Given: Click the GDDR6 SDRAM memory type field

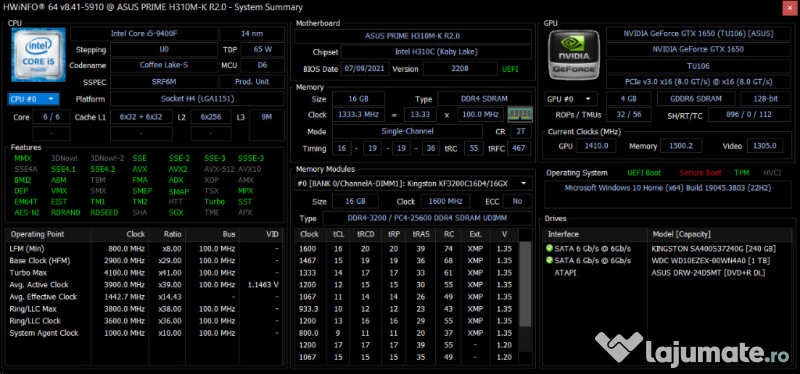Looking at the screenshot, I should (696, 99).
